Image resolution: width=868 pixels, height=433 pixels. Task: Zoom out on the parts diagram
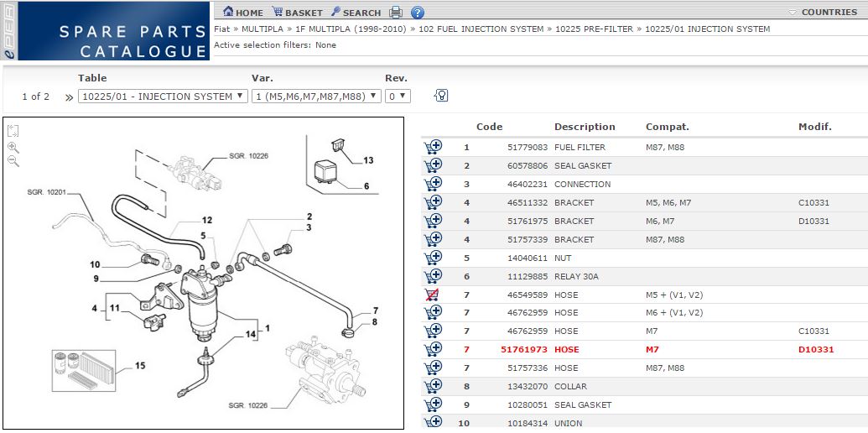(13, 161)
